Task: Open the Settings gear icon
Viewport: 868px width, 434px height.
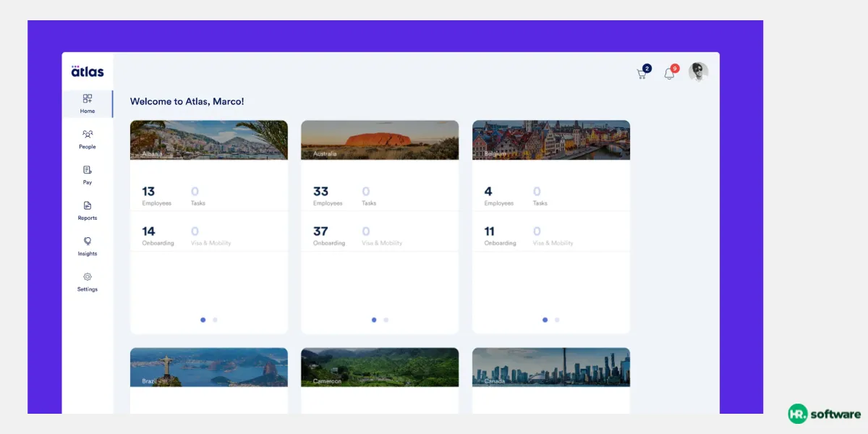Action: (88, 276)
